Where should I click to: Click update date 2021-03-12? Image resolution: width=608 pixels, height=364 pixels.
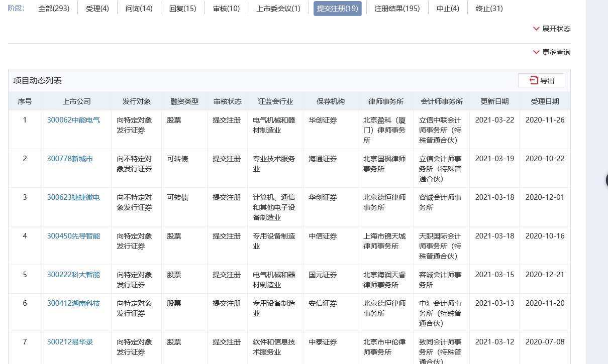click(x=495, y=342)
